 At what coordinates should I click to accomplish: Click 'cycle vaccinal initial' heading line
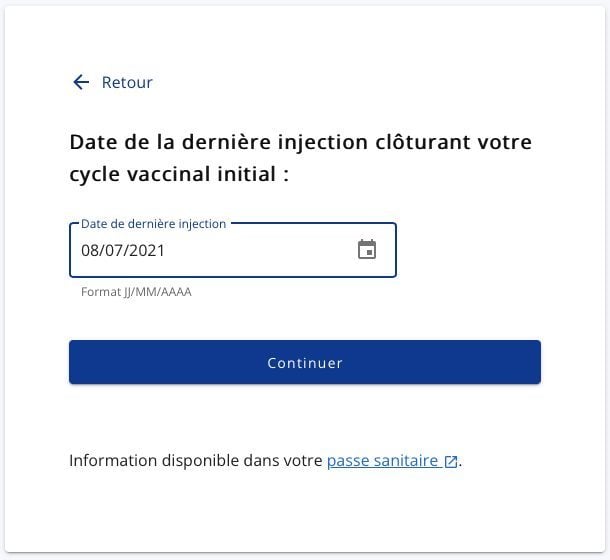179,174
